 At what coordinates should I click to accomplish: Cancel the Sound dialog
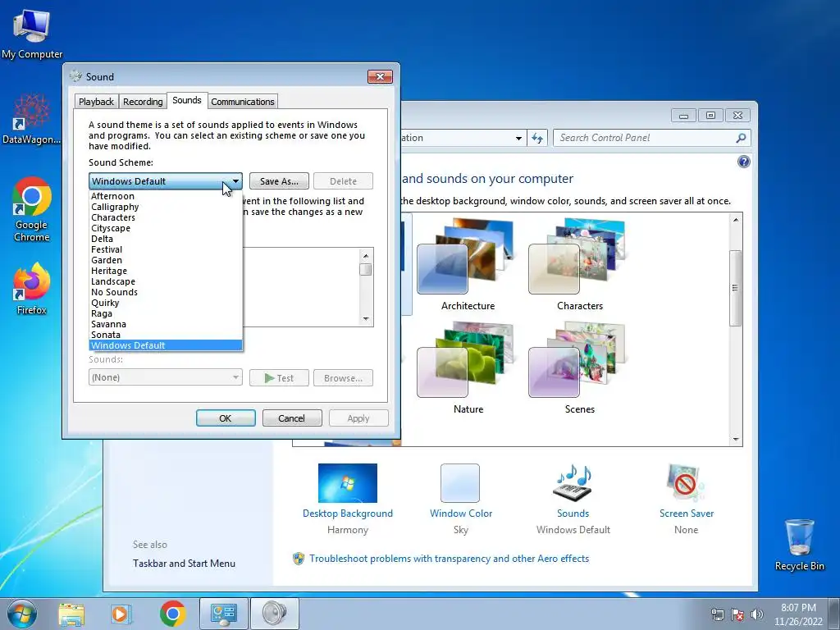coord(291,418)
